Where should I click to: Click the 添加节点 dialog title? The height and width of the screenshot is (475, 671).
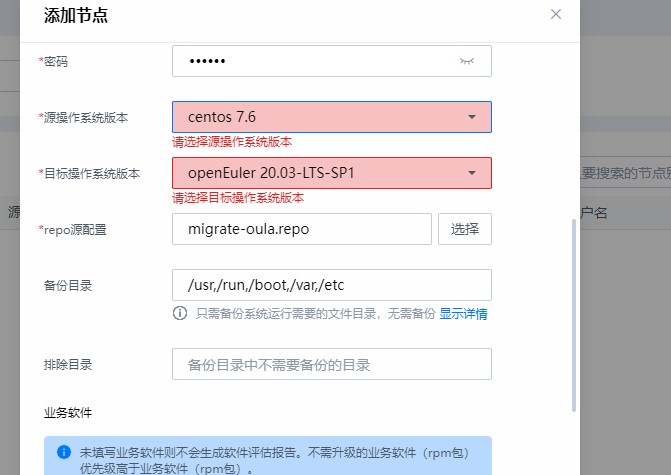tap(76, 16)
